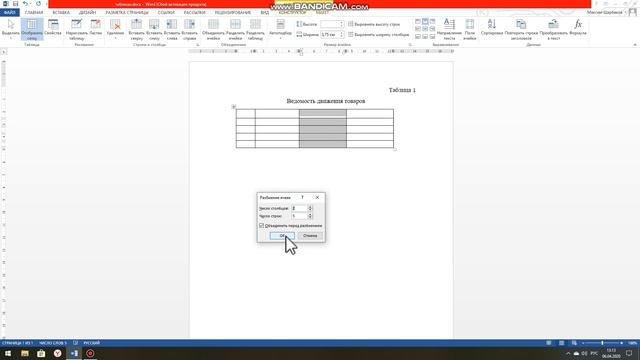Open the notification center in the taskbar

629,353
